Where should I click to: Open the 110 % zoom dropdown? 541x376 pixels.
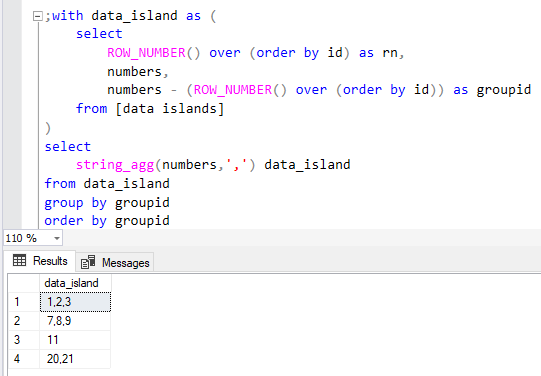[x=57, y=238]
